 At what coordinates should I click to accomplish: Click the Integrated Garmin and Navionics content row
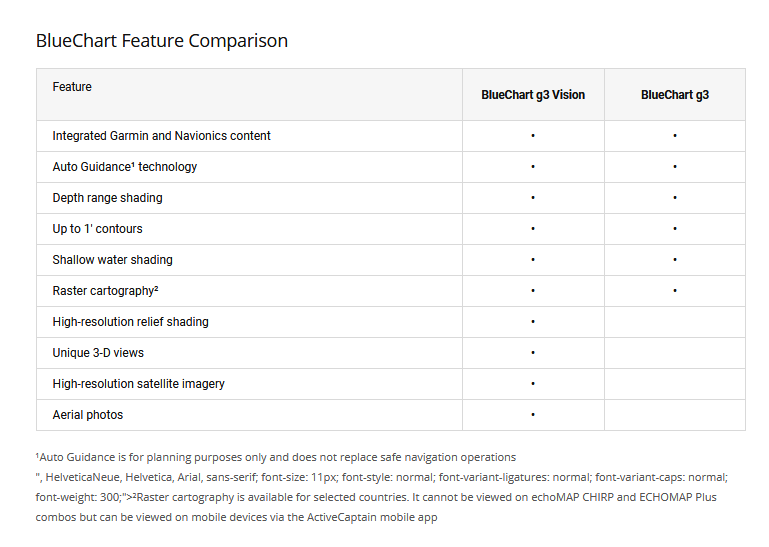tap(161, 136)
